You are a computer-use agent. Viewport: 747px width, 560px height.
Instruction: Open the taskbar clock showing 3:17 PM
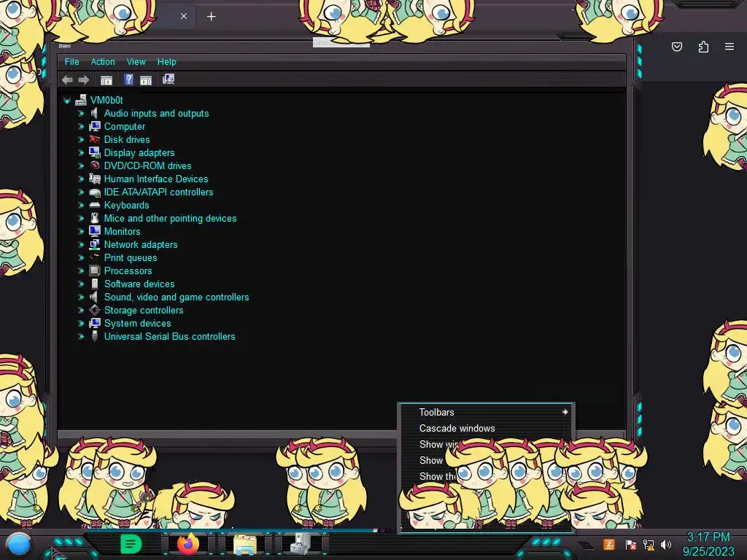pyautogui.click(x=708, y=544)
